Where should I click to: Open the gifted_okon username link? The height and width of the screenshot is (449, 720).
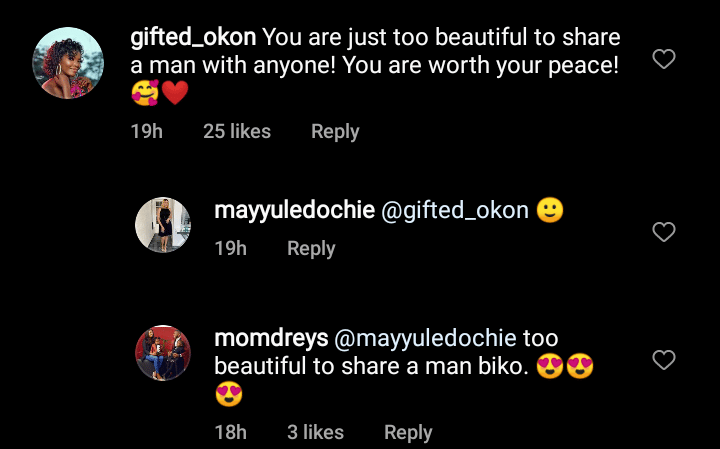click(193, 37)
